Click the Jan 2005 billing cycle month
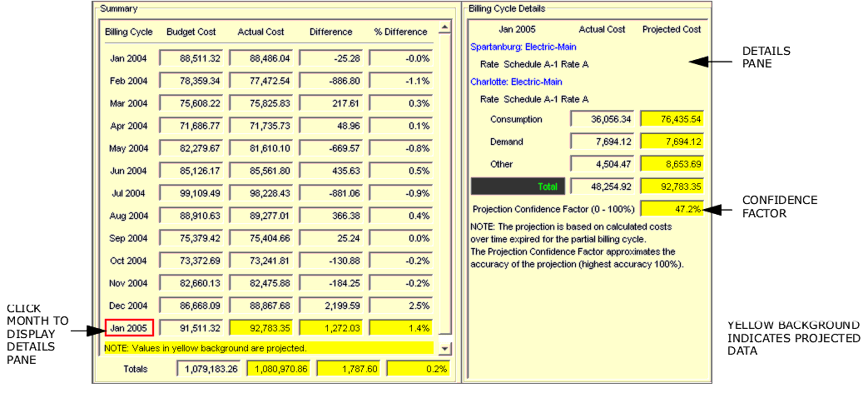Screen dimensions: 868x393 129,329
